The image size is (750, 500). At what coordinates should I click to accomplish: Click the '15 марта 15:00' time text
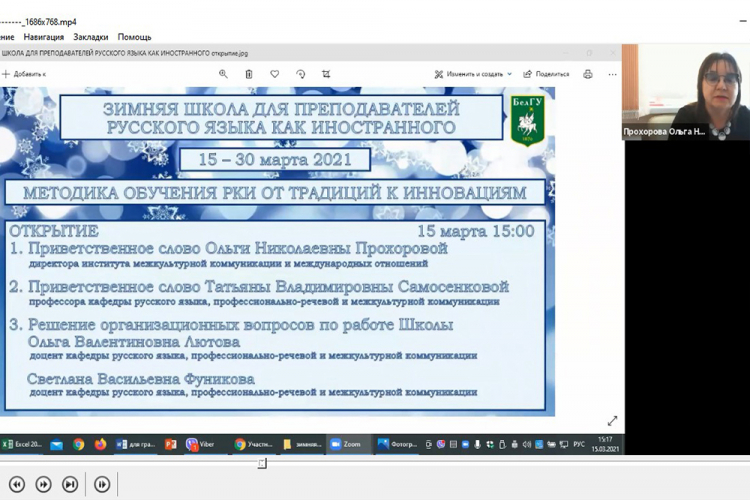click(476, 231)
